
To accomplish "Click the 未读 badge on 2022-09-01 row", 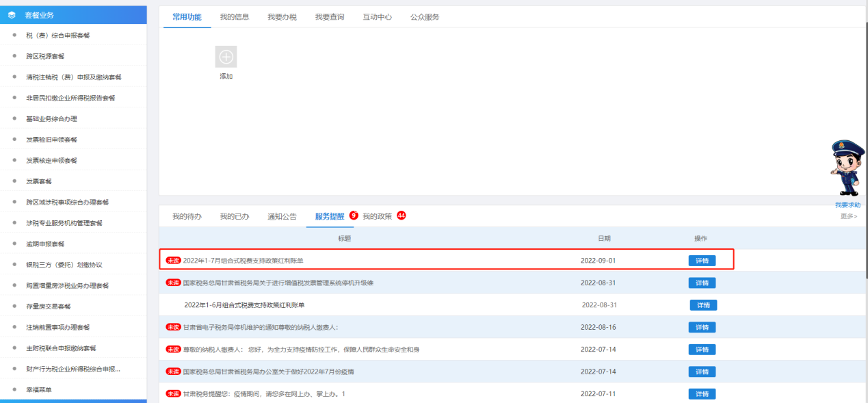I will coord(173,261).
